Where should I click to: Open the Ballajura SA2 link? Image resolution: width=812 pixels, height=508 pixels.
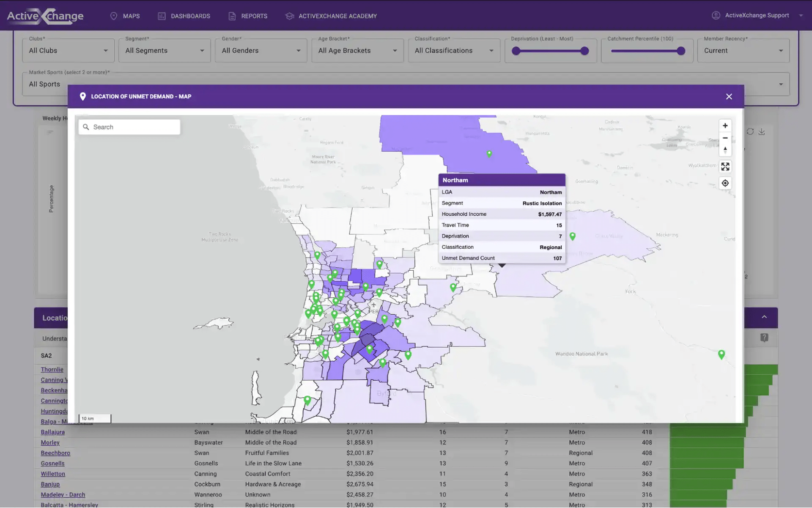[x=53, y=432]
